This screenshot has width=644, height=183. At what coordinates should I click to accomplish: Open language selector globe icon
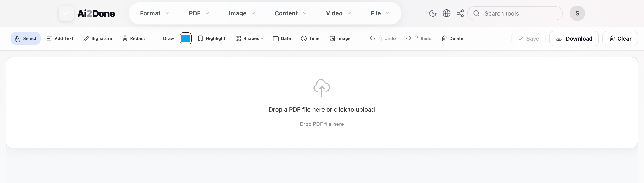pos(446,13)
